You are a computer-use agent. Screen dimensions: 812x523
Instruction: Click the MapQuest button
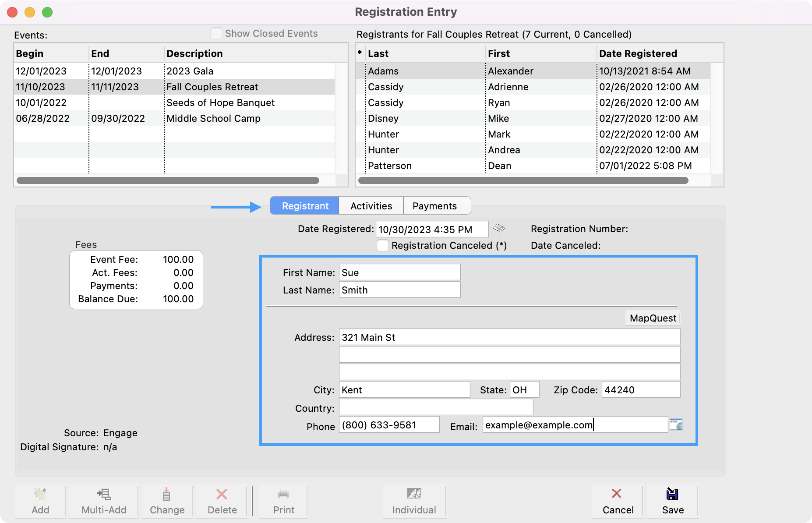click(x=653, y=318)
